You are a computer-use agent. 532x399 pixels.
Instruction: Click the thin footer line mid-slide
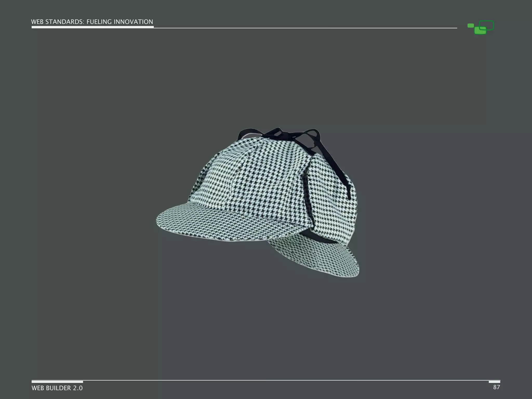(266, 380)
